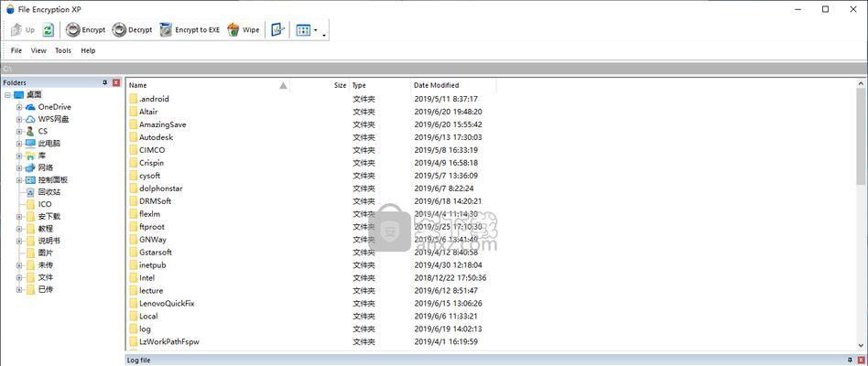Click the green refresh icon
The image size is (868, 366).
(x=49, y=30)
